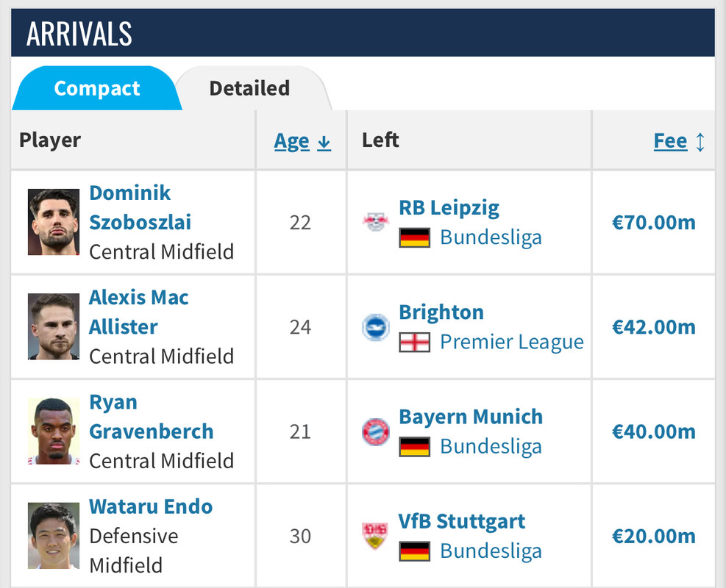Click Wataru Endo's portrait thumbnail
Image resolution: width=726 pixels, height=588 pixels.
[54, 536]
